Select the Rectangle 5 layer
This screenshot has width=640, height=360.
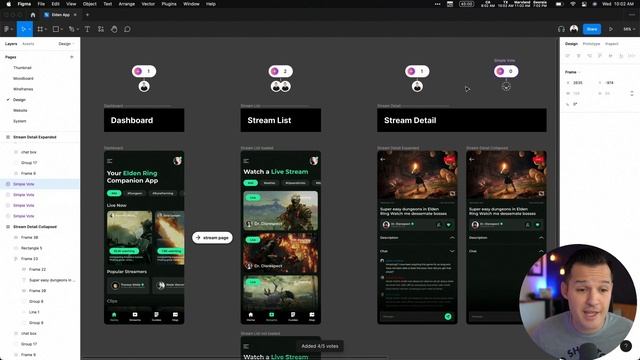(x=31, y=248)
